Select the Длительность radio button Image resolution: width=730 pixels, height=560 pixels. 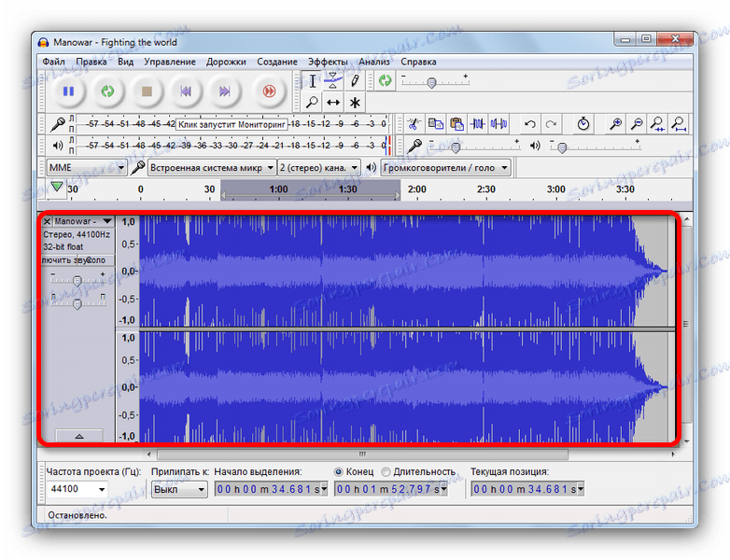[x=386, y=472]
